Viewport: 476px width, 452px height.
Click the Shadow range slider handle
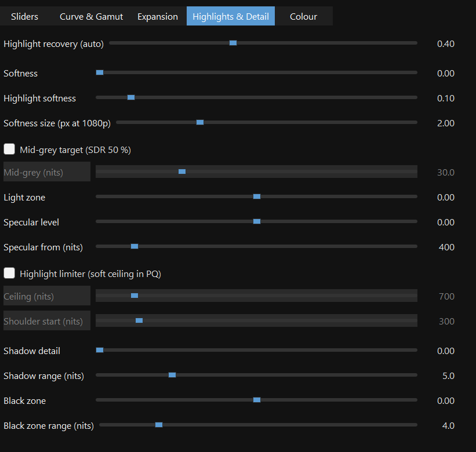coord(172,375)
